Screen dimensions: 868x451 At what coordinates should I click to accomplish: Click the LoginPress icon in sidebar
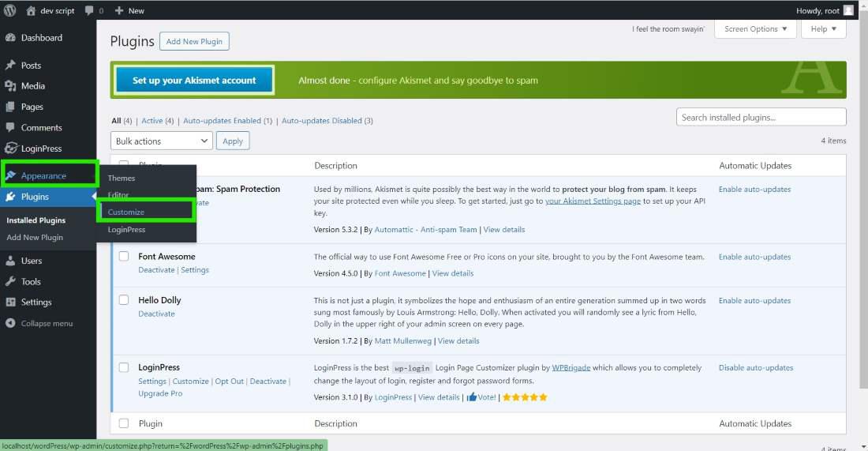point(10,148)
